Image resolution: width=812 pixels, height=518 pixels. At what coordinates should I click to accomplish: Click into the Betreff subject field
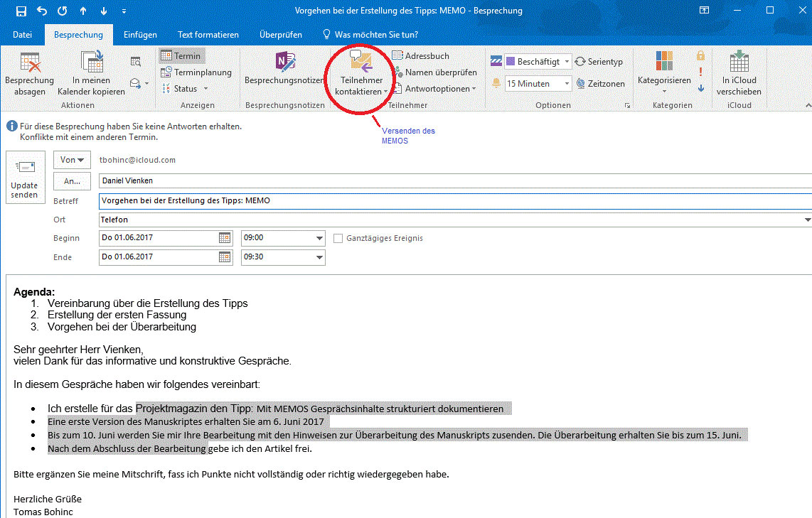[427, 201]
